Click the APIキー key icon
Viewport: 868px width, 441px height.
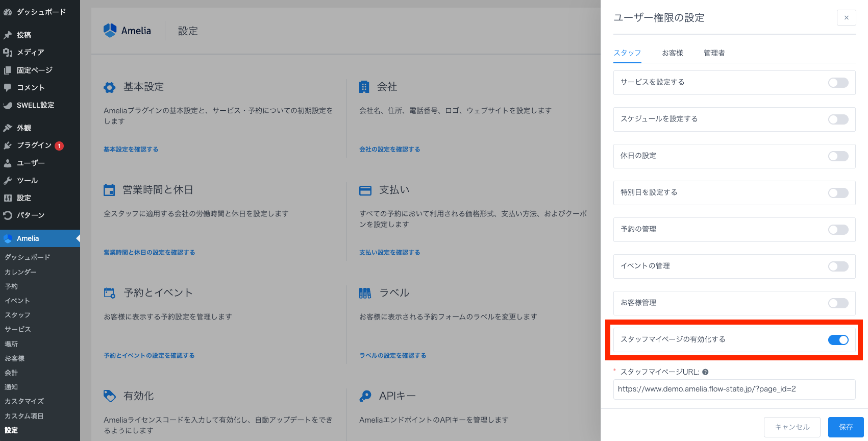pos(365,396)
